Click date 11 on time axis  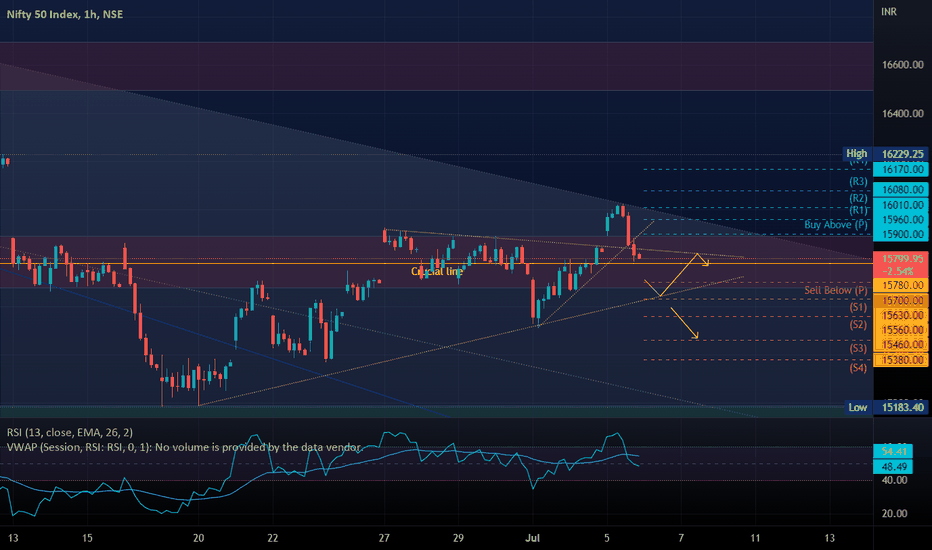click(x=755, y=538)
